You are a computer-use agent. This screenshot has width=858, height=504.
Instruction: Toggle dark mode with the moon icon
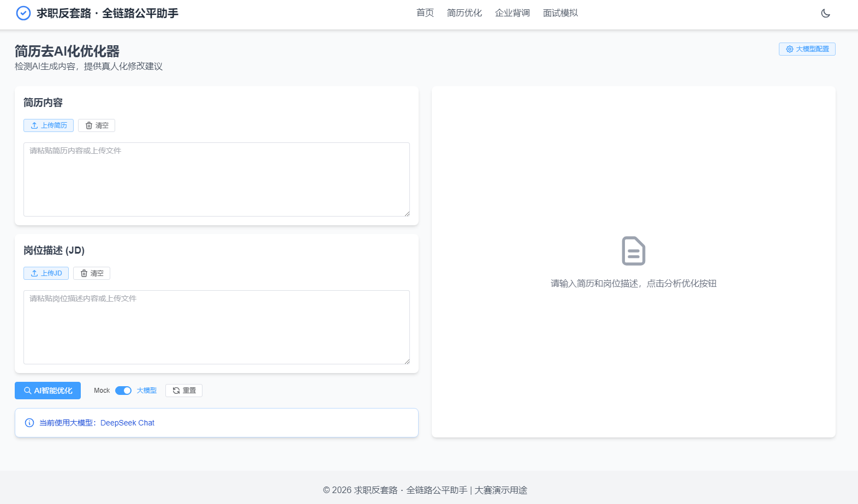click(x=825, y=13)
